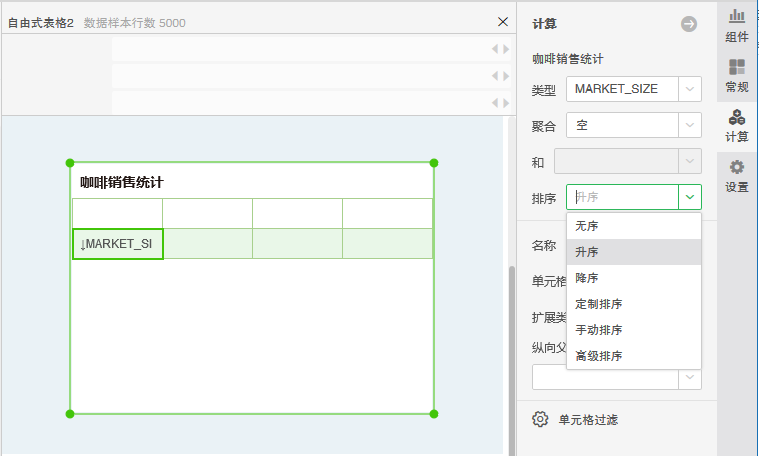
Task: Open the 设置 settings gear icon
Action: (737, 176)
